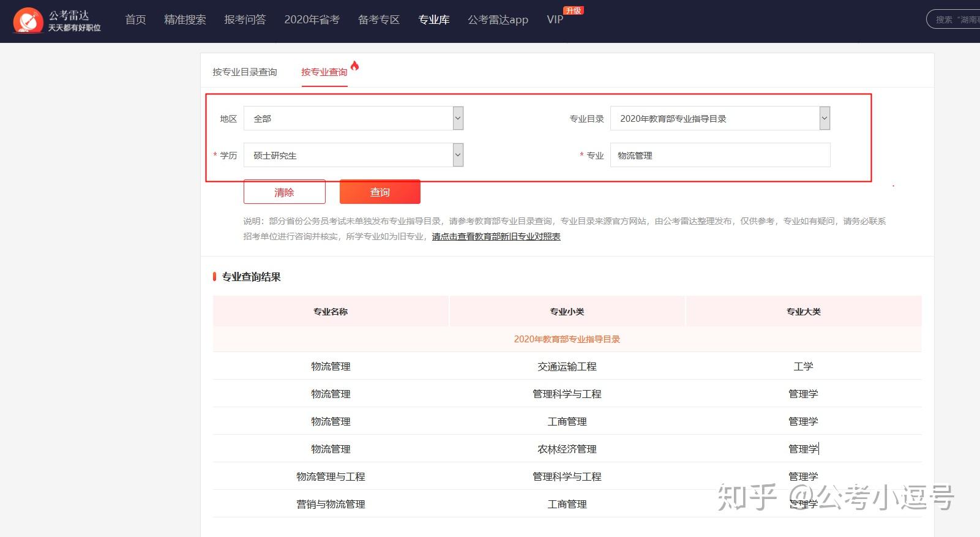This screenshot has height=537, width=980.
Task: Click the 专业小类 column header
Action: (567, 311)
